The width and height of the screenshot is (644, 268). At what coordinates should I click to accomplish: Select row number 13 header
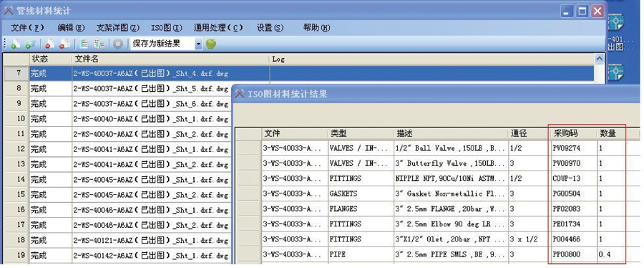[x=16, y=164]
